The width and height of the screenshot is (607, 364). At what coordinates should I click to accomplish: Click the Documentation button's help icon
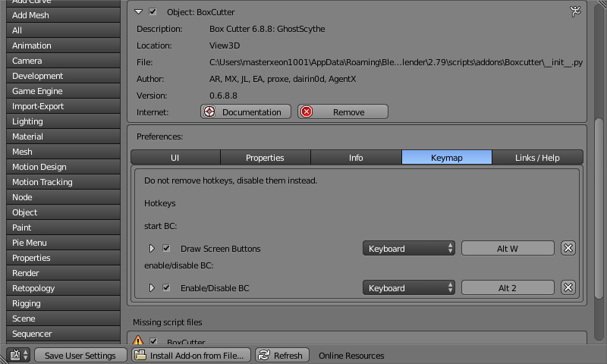pyautogui.click(x=209, y=111)
